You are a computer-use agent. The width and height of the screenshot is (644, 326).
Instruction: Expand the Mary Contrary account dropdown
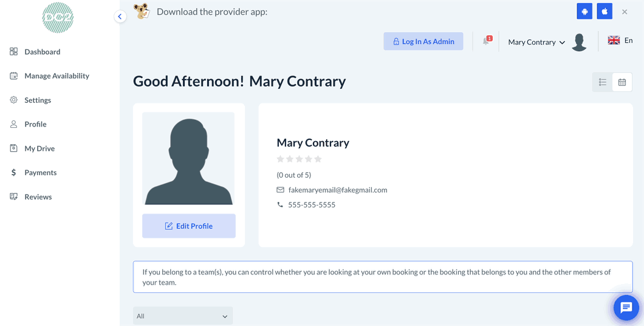click(536, 42)
